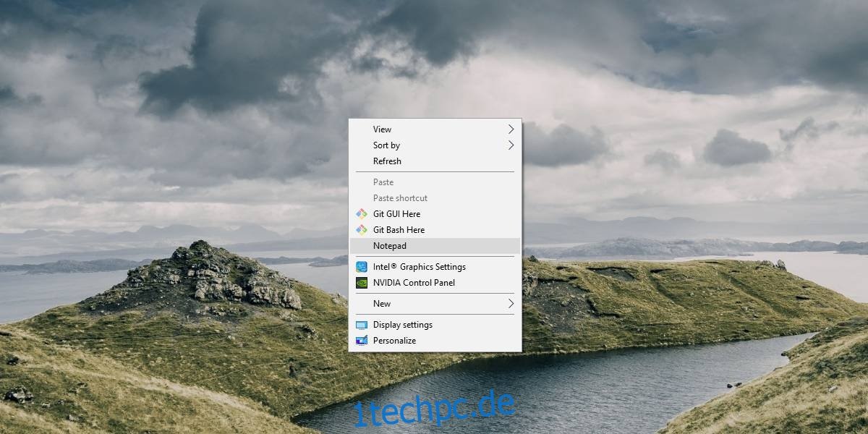This screenshot has width=868, height=434.
Task: Select the Notepad context menu entry
Action: coord(435,246)
